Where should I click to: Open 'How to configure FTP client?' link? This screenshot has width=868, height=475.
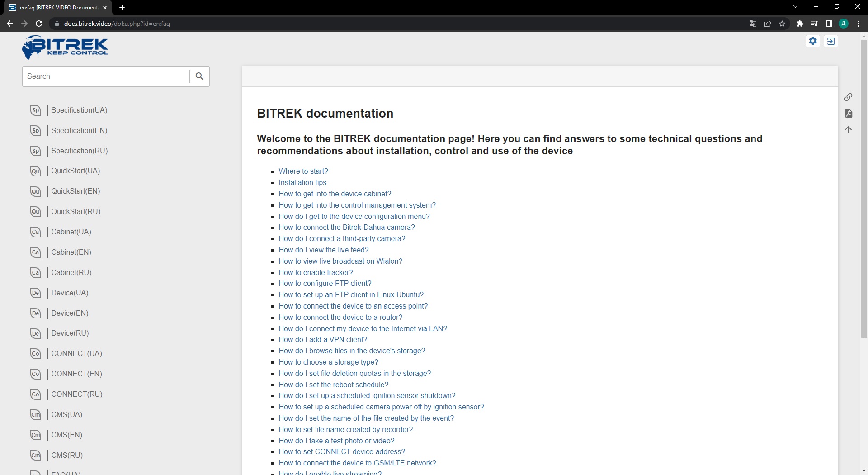(x=325, y=283)
